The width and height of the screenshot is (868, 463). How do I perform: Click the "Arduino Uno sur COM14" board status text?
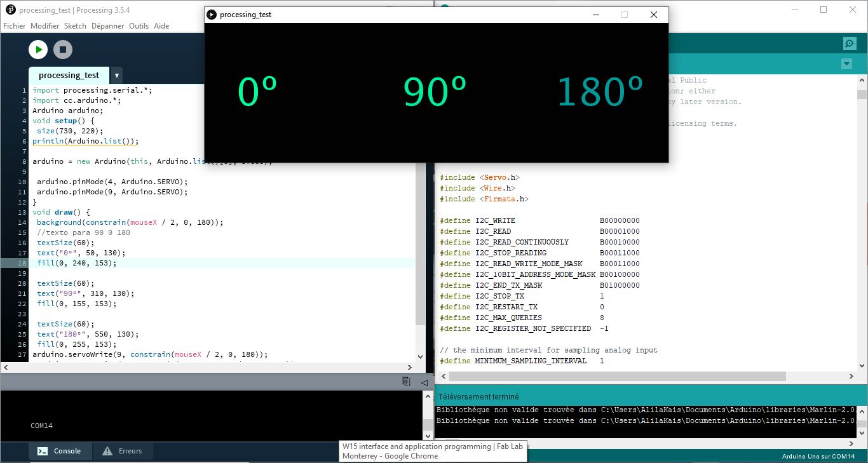coord(819,457)
